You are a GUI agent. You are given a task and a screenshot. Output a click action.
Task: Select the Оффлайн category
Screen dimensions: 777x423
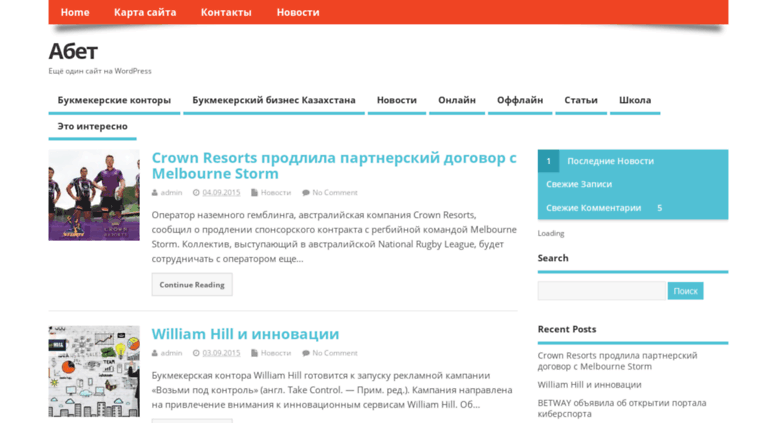point(520,101)
